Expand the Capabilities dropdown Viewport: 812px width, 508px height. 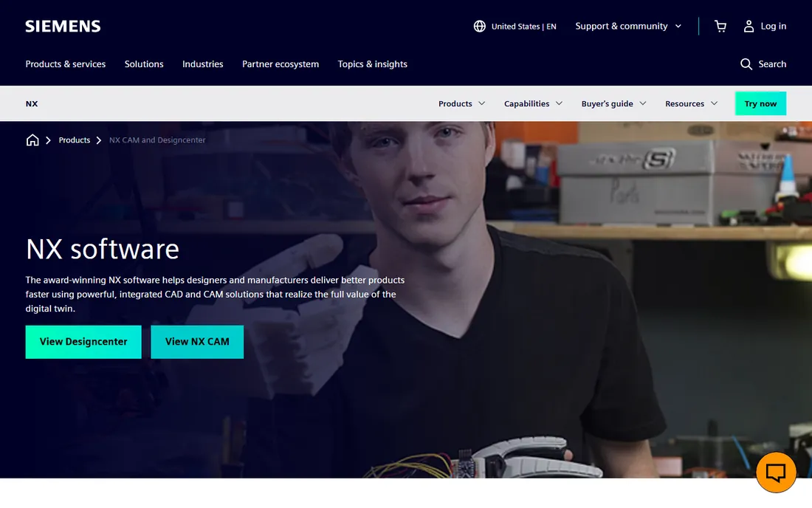click(x=533, y=103)
